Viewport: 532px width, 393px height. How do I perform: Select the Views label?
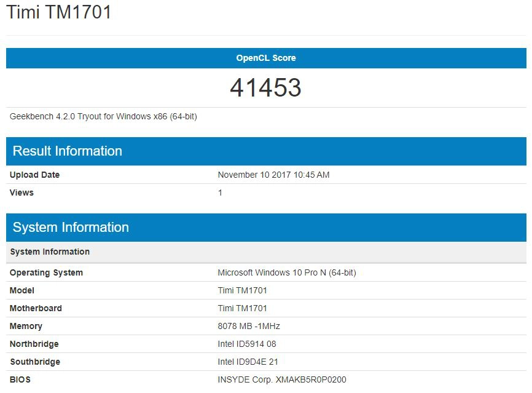pos(22,193)
